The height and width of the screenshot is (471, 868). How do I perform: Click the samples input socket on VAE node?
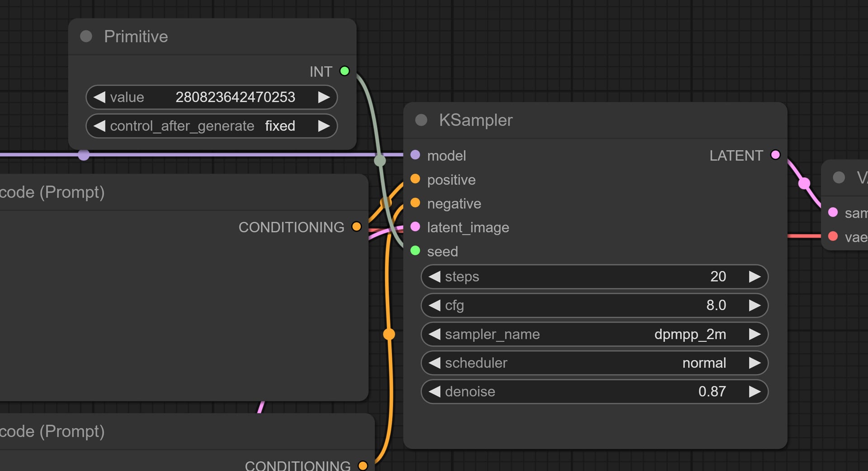(833, 212)
